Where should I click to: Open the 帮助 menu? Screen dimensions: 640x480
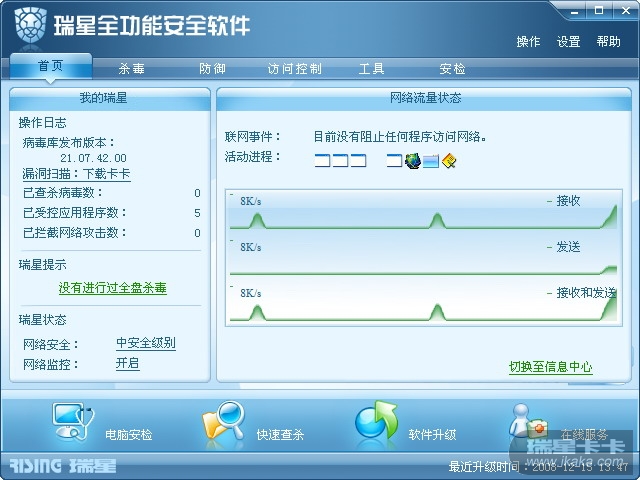pyautogui.click(x=608, y=42)
